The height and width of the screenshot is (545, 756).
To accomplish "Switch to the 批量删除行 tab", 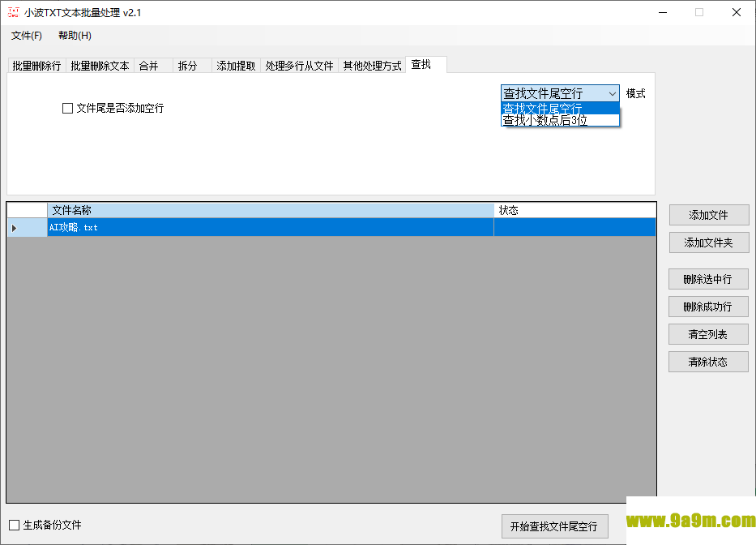I will [x=36, y=66].
